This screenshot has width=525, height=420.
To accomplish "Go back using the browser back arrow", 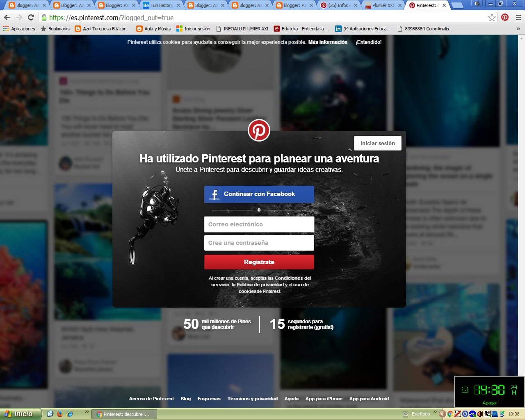I will pyautogui.click(x=7, y=18).
